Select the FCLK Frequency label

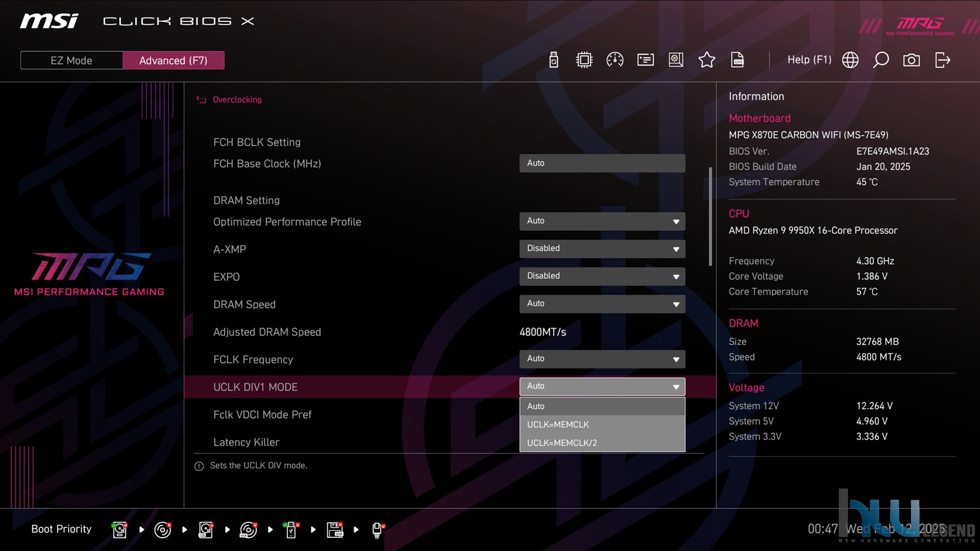[x=253, y=360]
